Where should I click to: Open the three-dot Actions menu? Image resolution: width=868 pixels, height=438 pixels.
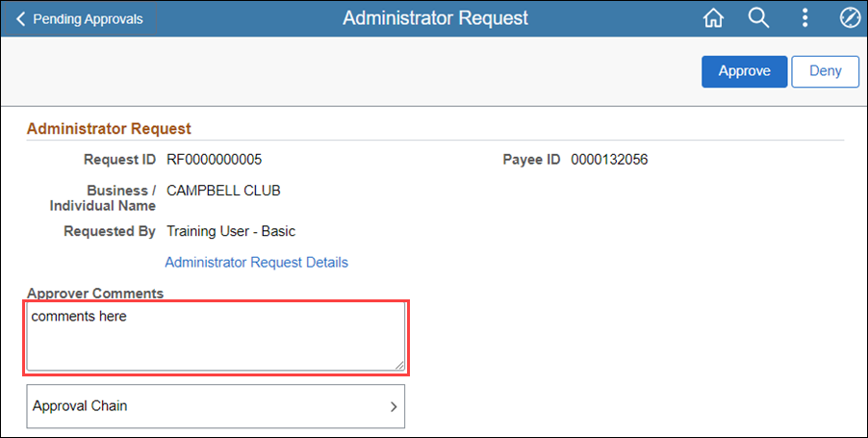tap(804, 18)
